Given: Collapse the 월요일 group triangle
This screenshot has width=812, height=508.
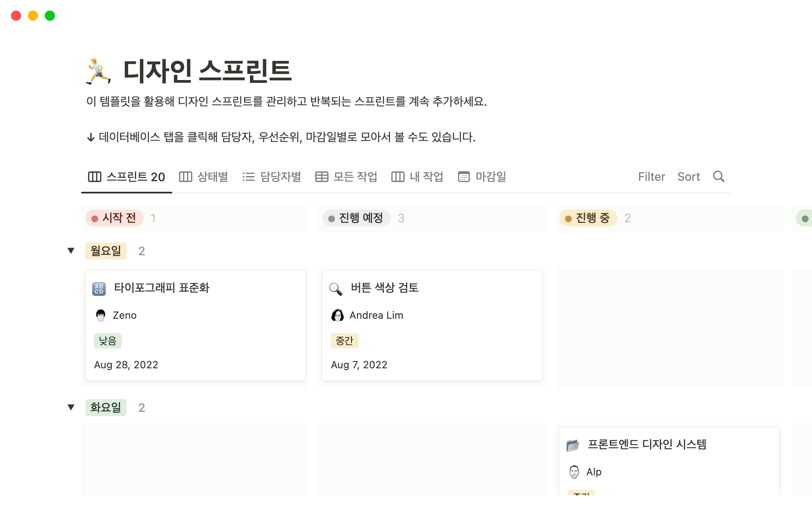Looking at the screenshot, I should point(71,251).
